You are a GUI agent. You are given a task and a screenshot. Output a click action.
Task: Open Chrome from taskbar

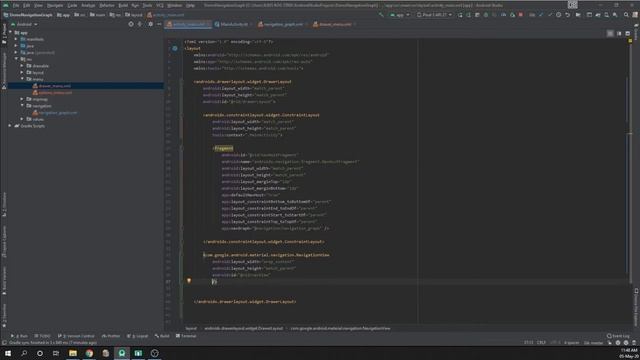pos(89,353)
